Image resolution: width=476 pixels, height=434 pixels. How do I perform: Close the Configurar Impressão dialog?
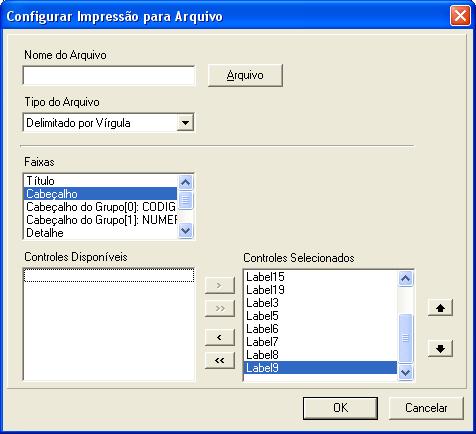(460, 16)
